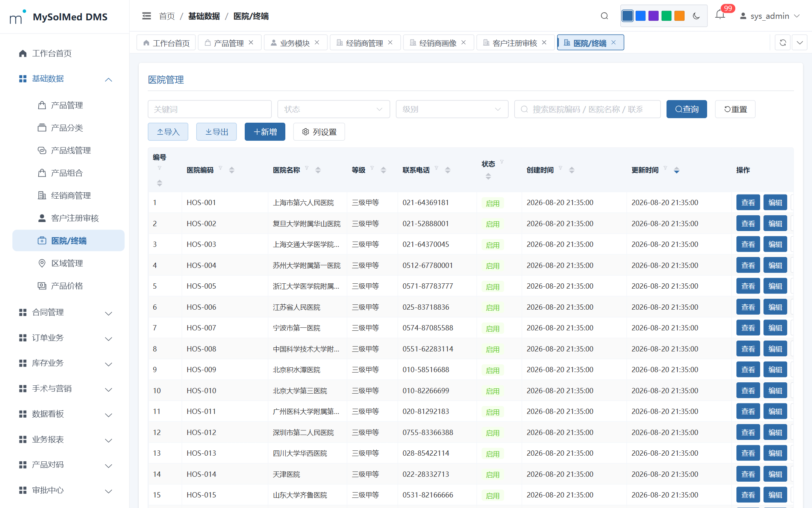This screenshot has height=508, width=812.
Task: Open the header search magnifier icon
Action: click(x=604, y=16)
